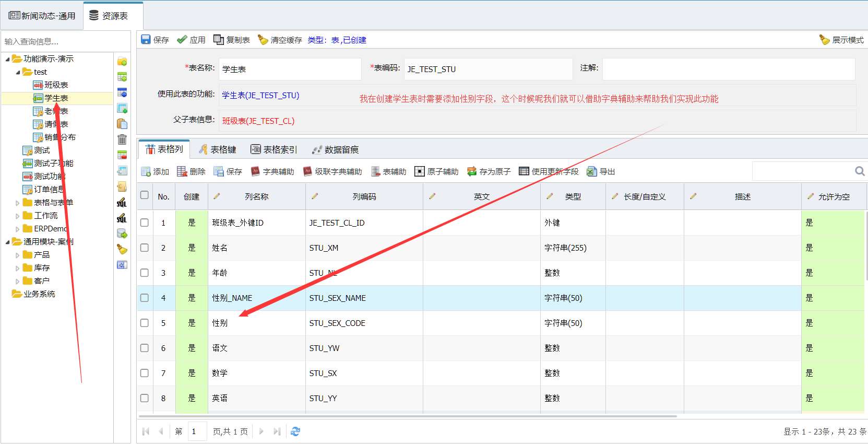The image size is (868, 444).
Task: Select 测试 in the resource tree
Action: [42, 150]
